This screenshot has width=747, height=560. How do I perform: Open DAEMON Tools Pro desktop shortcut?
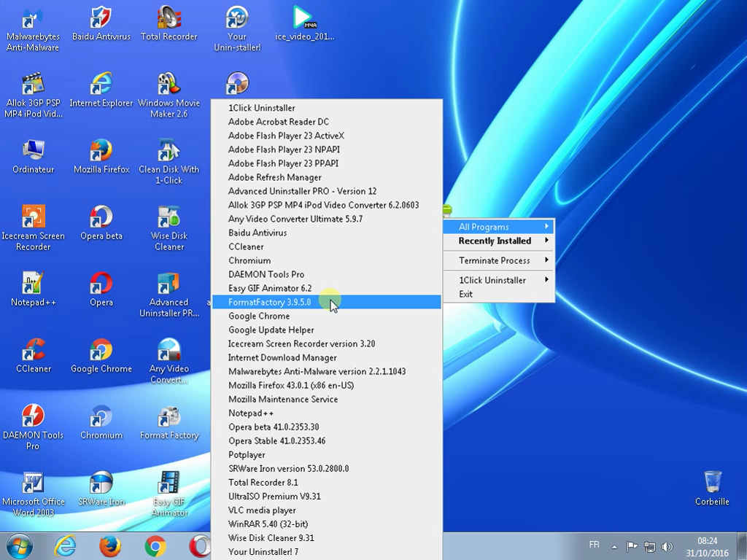click(x=33, y=427)
